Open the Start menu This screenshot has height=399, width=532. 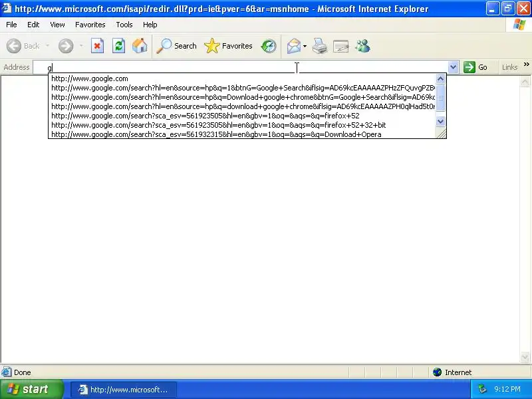(31, 389)
